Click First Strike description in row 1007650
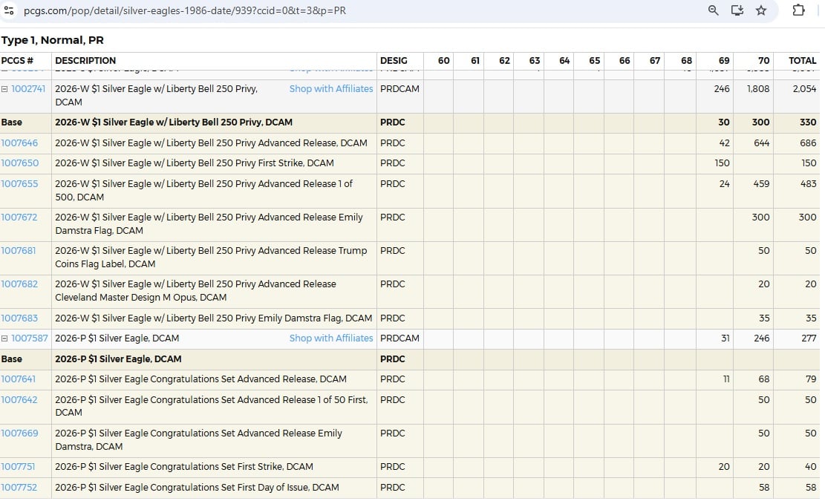 point(194,163)
